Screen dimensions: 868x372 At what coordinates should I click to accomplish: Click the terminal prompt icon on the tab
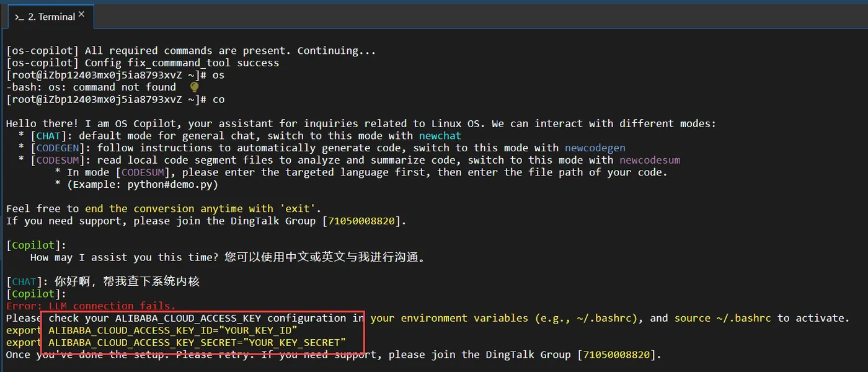(19, 17)
